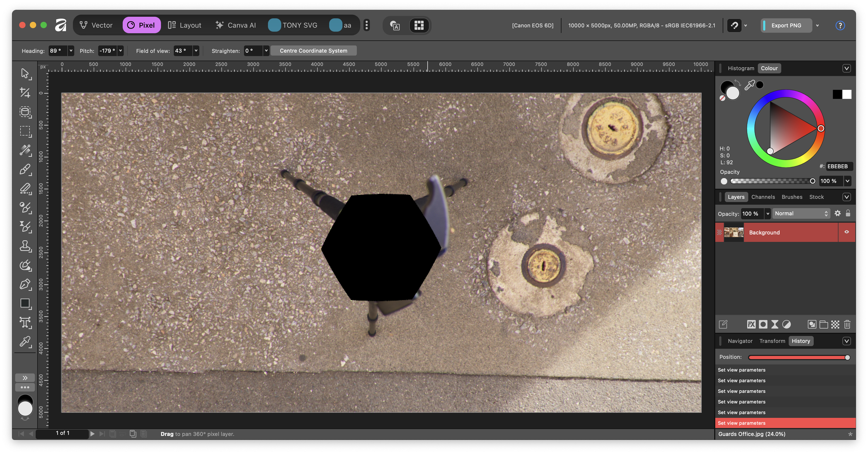Select the Paint Brush tool
Screen dimensions: 868x454
(25, 169)
